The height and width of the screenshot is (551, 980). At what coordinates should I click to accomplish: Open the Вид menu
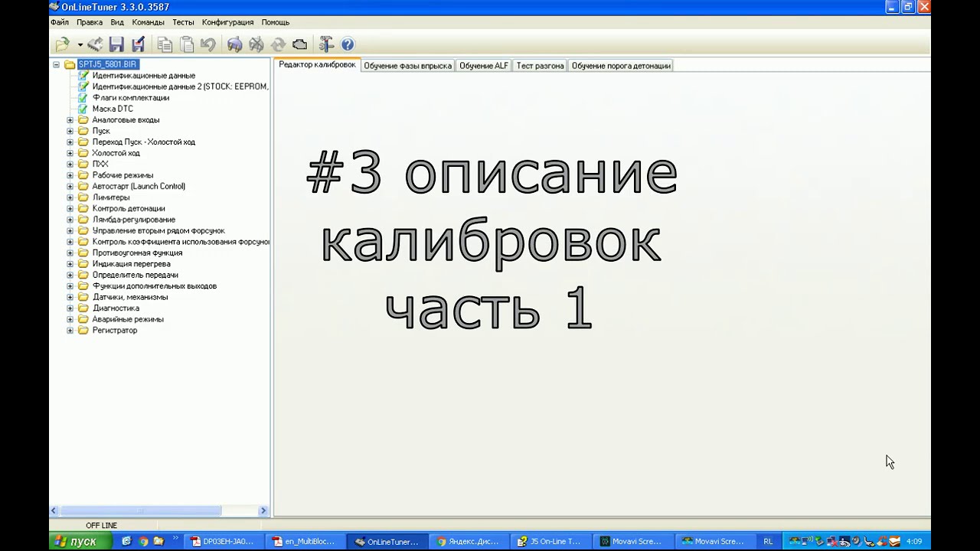[x=117, y=22]
